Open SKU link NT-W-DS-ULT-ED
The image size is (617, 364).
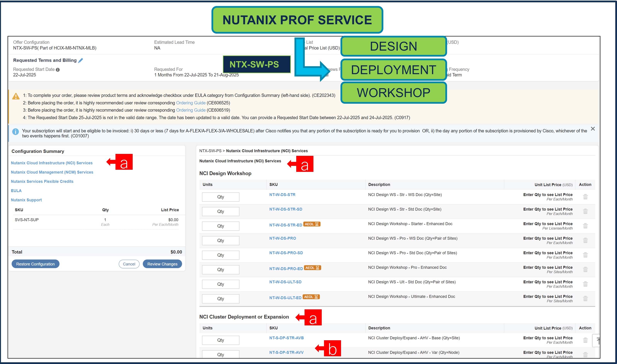click(x=285, y=298)
